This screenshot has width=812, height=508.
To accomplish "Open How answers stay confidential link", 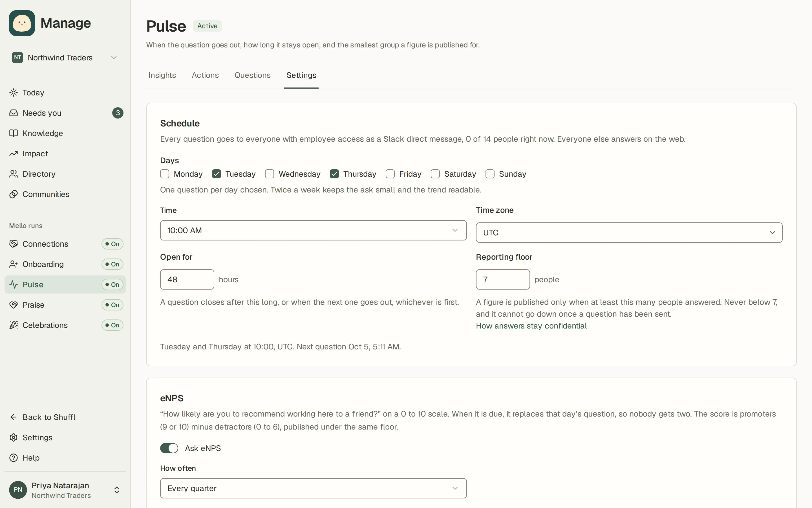I will pyautogui.click(x=531, y=326).
